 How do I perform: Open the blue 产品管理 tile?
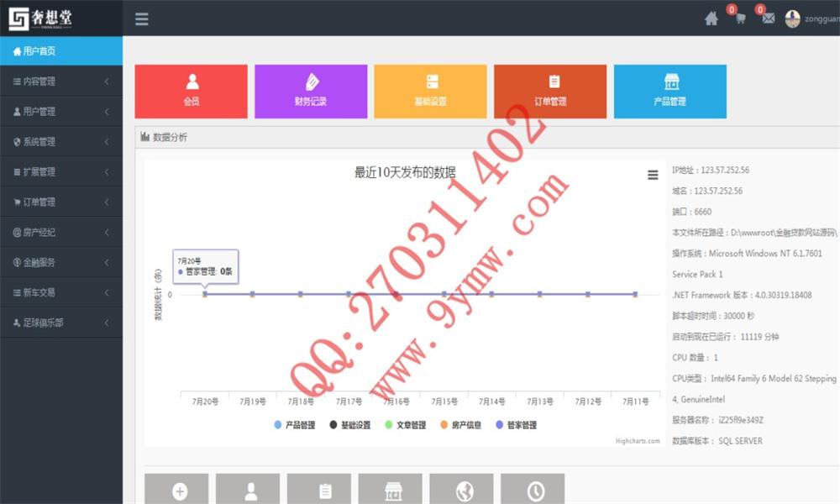point(670,91)
